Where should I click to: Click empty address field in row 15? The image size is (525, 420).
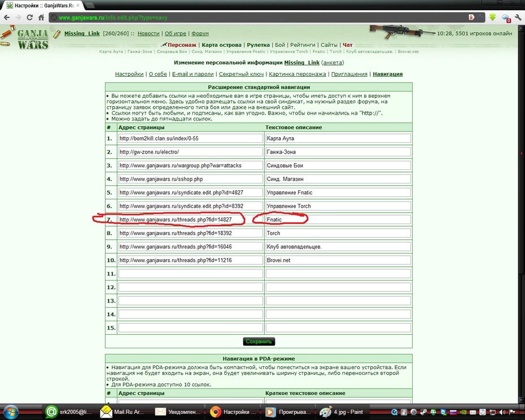tap(190, 328)
